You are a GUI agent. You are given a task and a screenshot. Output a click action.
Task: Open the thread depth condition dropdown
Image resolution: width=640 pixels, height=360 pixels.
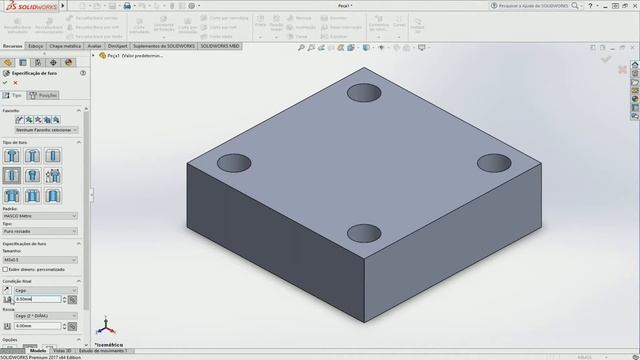(x=46, y=316)
